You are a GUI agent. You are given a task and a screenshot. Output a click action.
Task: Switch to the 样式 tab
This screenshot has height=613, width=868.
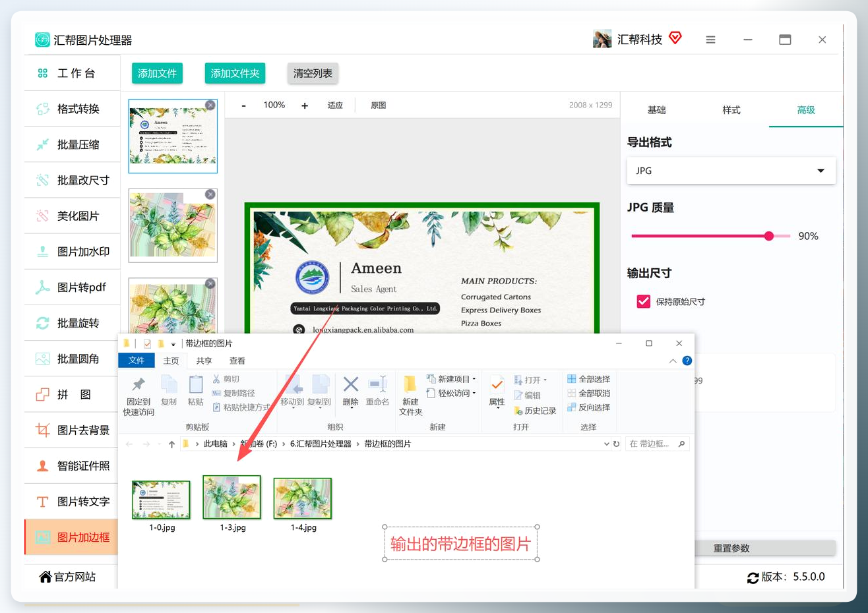(731, 110)
